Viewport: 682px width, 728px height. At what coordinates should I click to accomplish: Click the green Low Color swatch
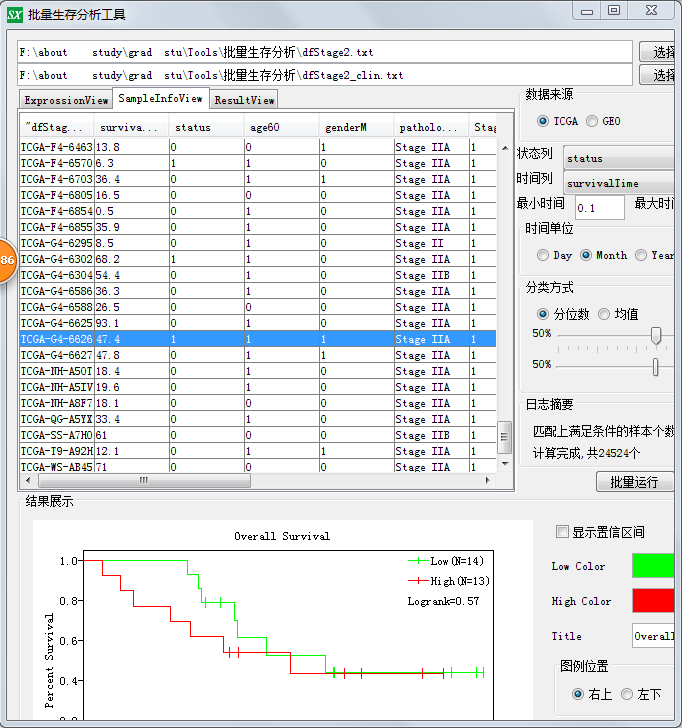656,566
